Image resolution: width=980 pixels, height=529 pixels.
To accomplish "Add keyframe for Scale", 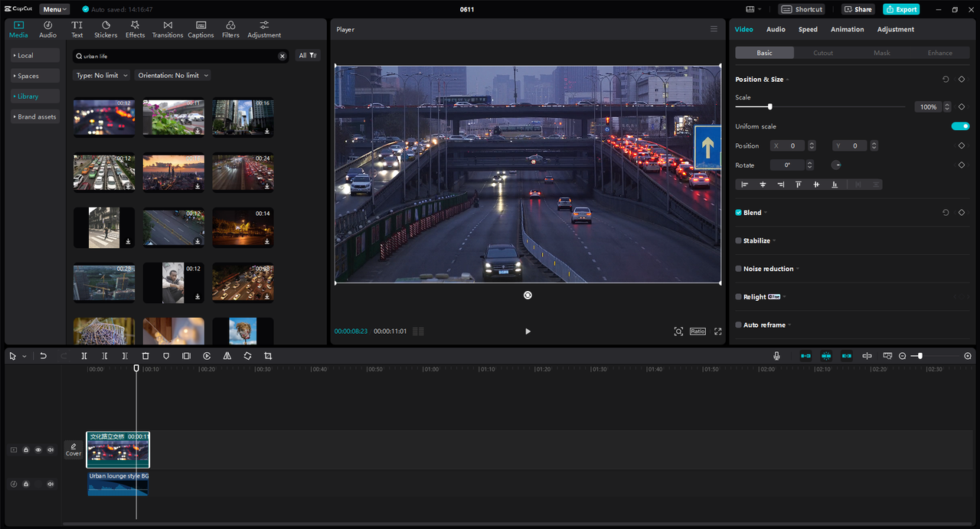I will (x=962, y=106).
